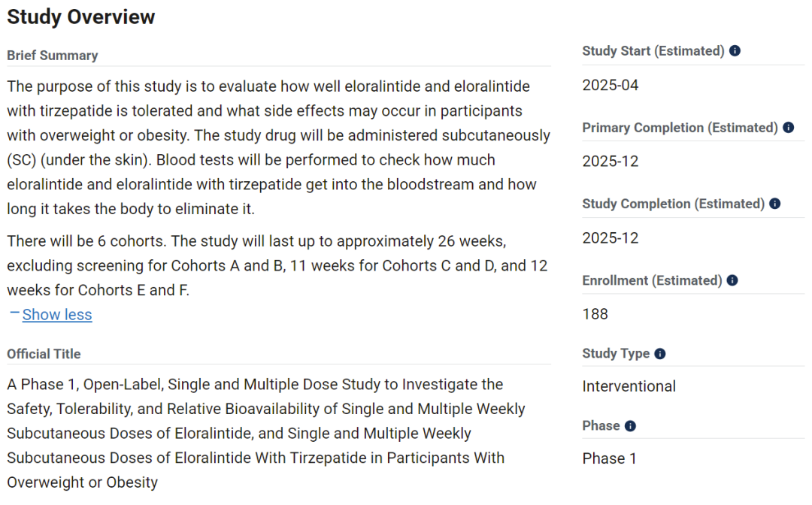Image resolution: width=812 pixels, height=505 pixels.
Task: Click the Primary Completion (Estimated) info icon
Action: click(x=788, y=127)
